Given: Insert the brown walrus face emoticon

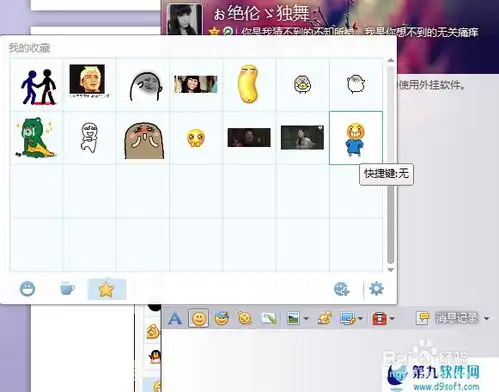Looking at the screenshot, I should tap(144, 140).
